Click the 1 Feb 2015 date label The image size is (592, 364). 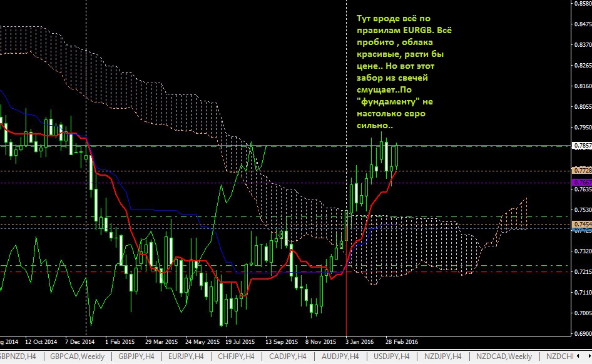pyautogui.click(x=120, y=341)
